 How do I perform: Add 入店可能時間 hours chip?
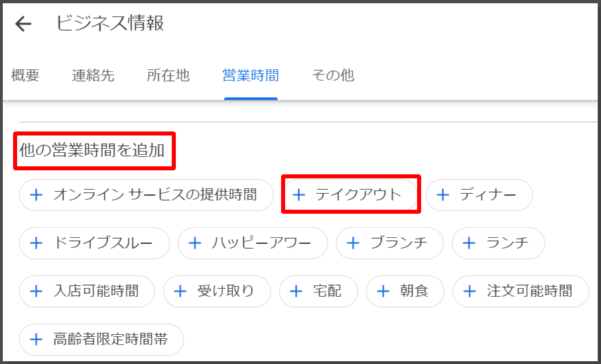pos(87,291)
